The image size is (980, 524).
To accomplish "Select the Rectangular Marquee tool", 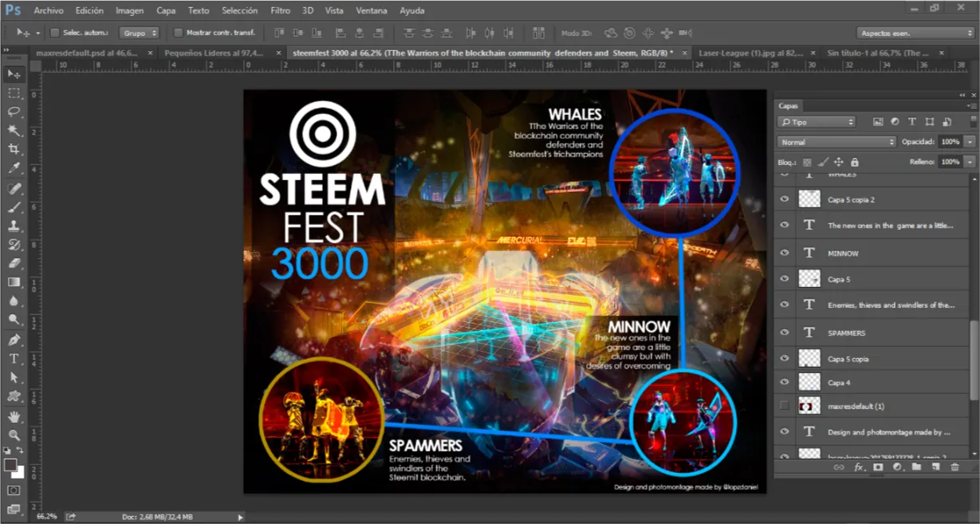I will [x=14, y=93].
